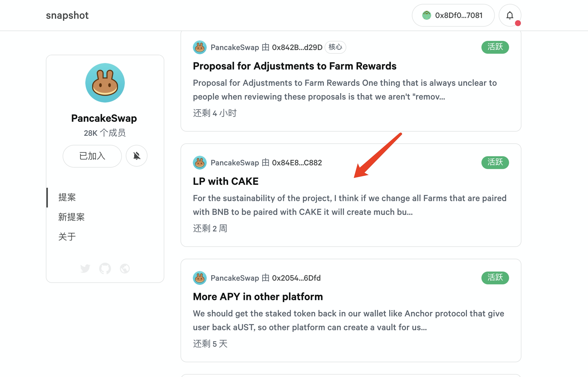
Task: Open the LP with CAKE proposal title
Action: coord(226,181)
